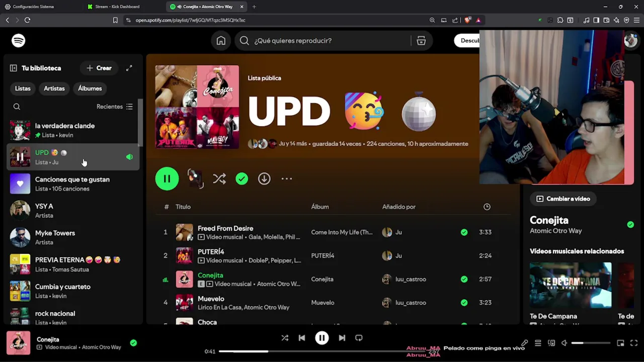Pause the playlist with big green button
The width and height of the screenshot is (644, 362).
pyautogui.click(x=167, y=178)
